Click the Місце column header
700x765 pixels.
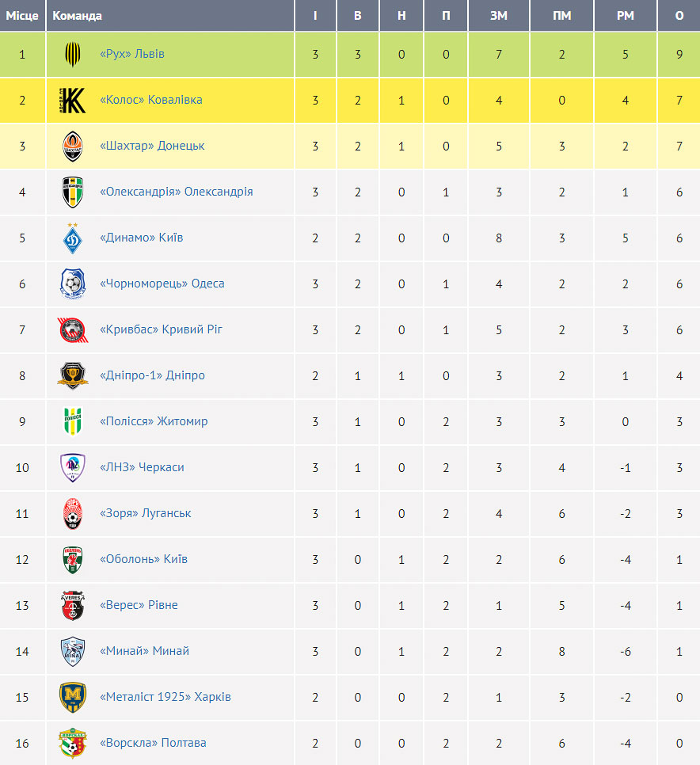[x=22, y=16]
